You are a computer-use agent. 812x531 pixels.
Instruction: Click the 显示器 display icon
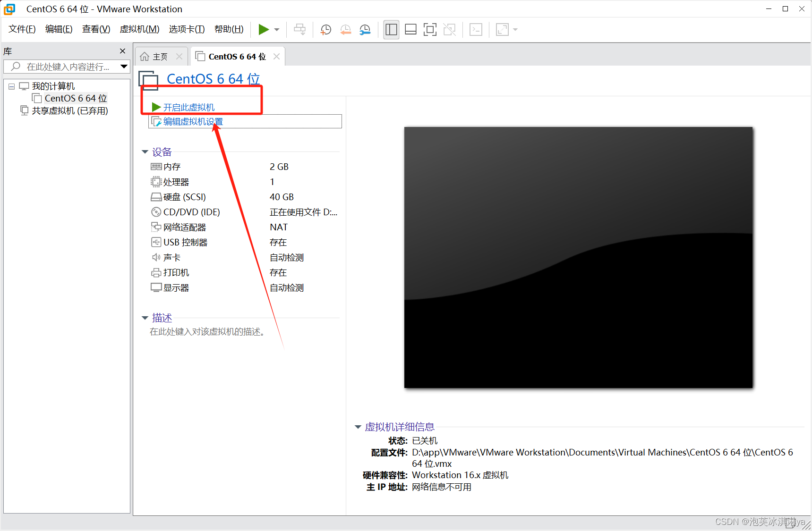pyautogui.click(x=156, y=287)
